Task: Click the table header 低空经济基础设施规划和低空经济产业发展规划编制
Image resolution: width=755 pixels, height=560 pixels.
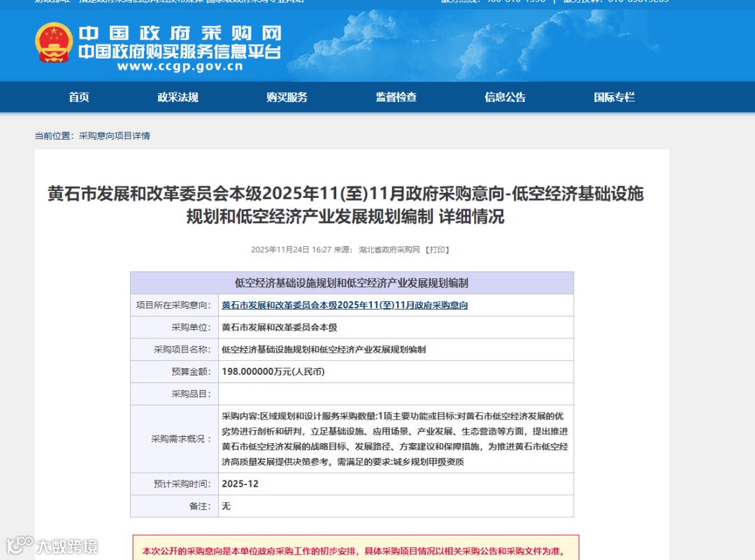Action: 352,283
